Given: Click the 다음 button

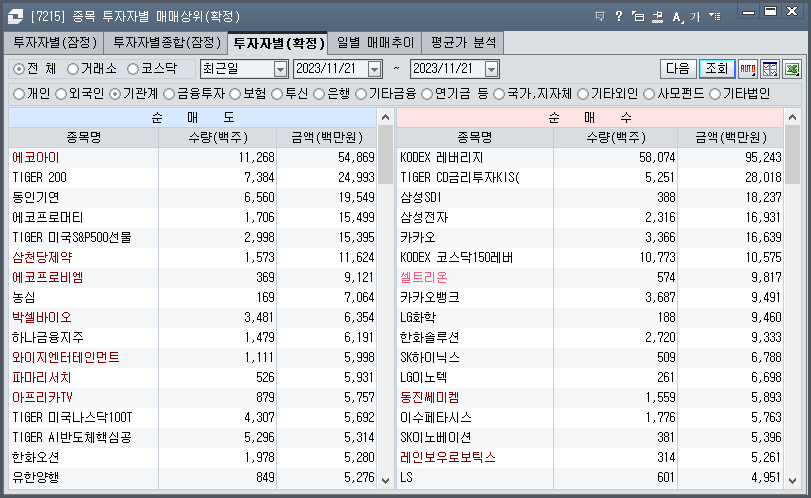Looking at the screenshot, I should tap(678, 69).
